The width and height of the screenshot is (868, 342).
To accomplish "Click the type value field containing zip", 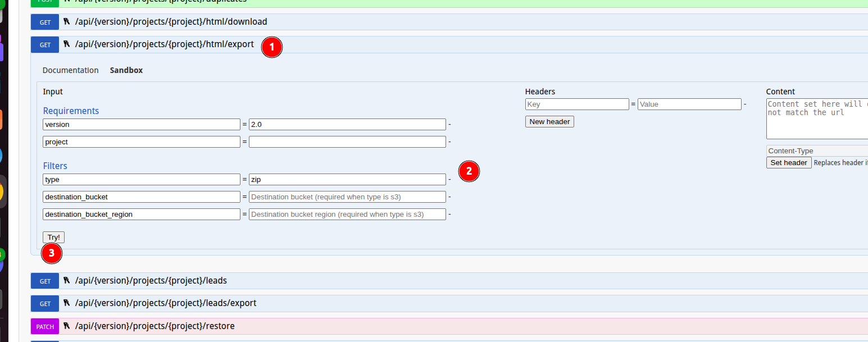I will click(347, 180).
